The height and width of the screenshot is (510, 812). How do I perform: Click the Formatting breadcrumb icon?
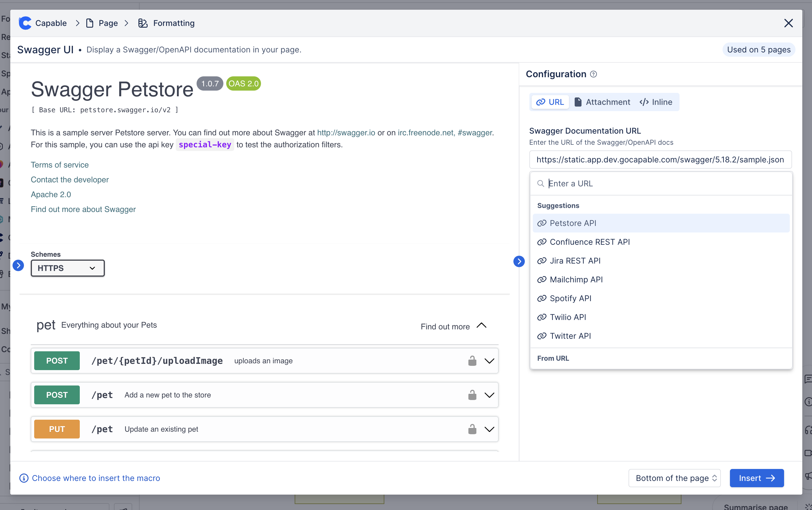pyautogui.click(x=143, y=23)
